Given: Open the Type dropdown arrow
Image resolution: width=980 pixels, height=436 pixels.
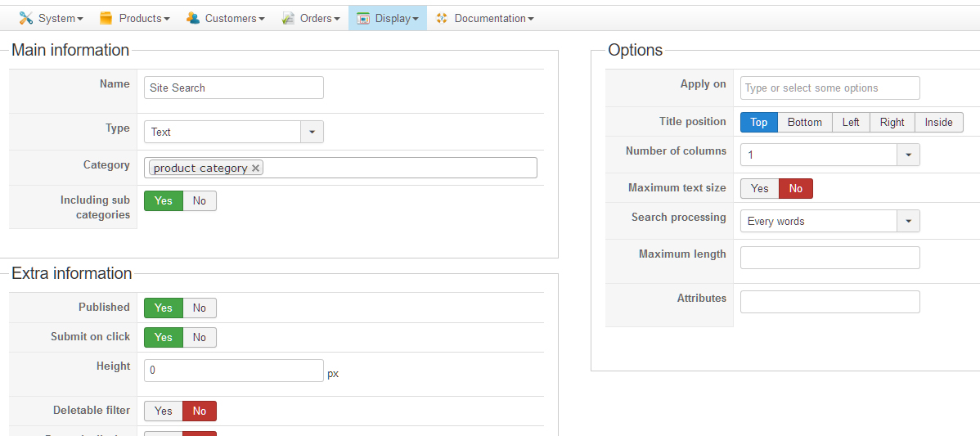Looking at the screenshot, I should click(x=312, y=132).
